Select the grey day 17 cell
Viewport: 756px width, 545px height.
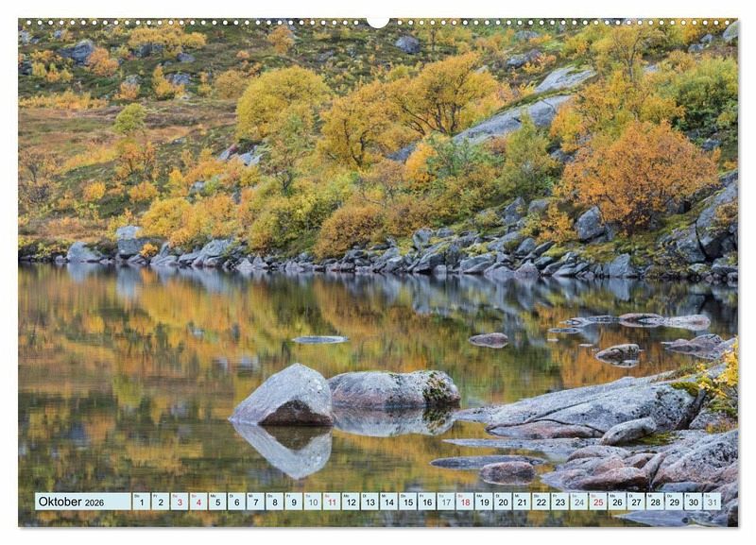coord(446,502)
